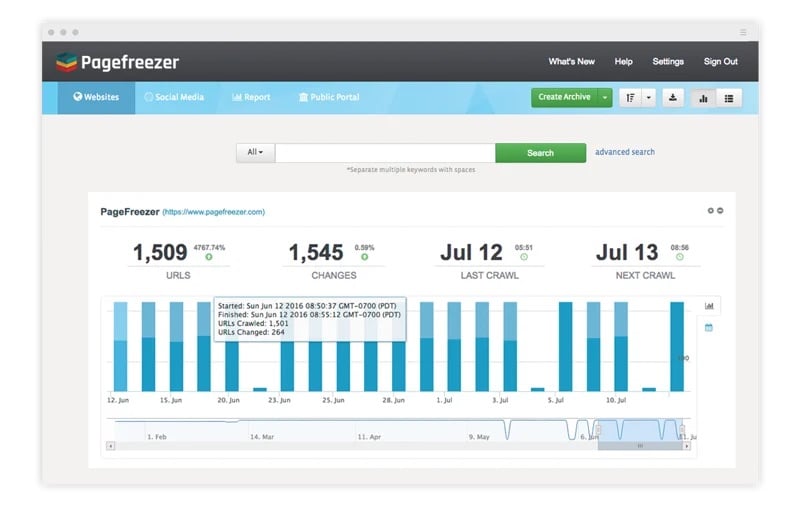Click the green indicator under 0.59%
Viewport: 800px width, 507px height.
point(364,257)
